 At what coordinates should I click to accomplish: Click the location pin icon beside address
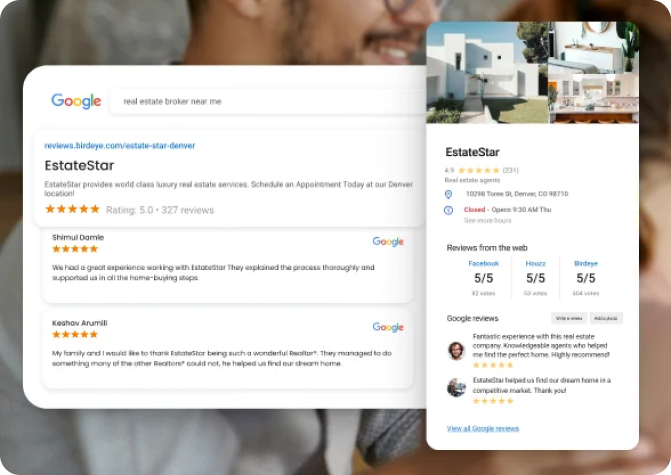[x=448, y=194]
